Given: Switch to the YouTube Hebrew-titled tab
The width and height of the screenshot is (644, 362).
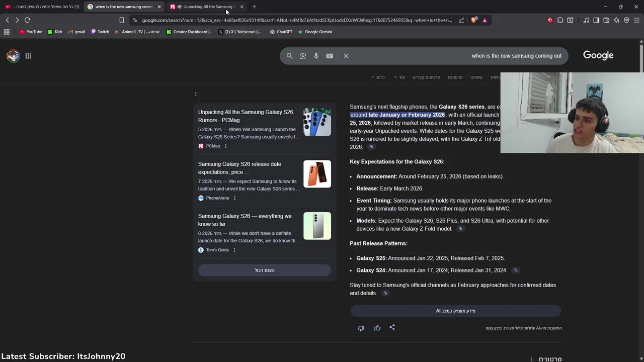Looking at the screenshot, I should pos(42,7).
